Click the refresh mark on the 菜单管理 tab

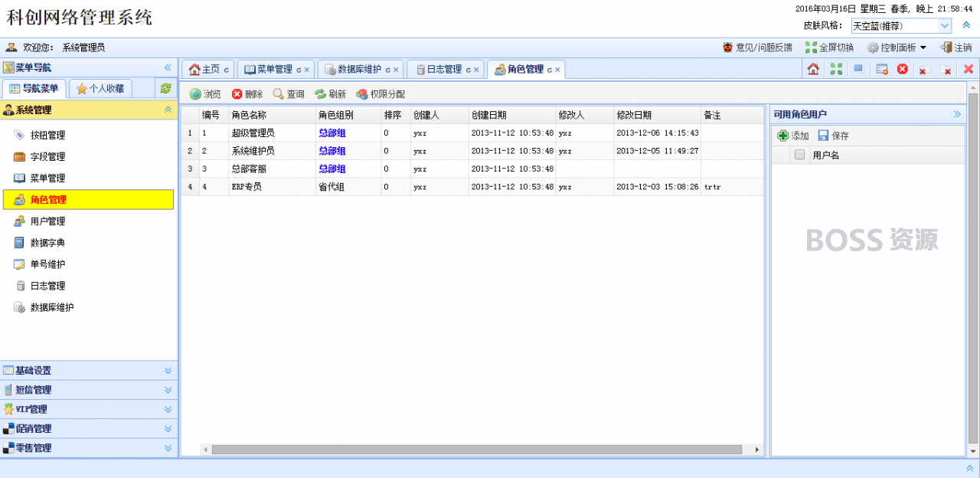(299, 70)
